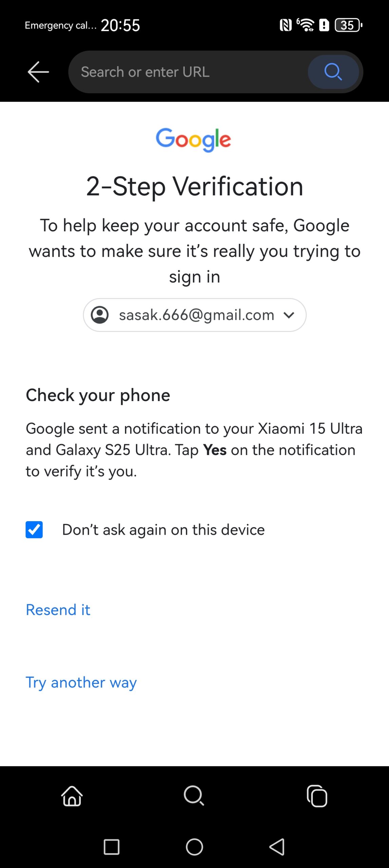Image resolution: width=389 pixels, height=868 pixels.
Task: Expand the account chevron next to email
Action: pos(289,315)
